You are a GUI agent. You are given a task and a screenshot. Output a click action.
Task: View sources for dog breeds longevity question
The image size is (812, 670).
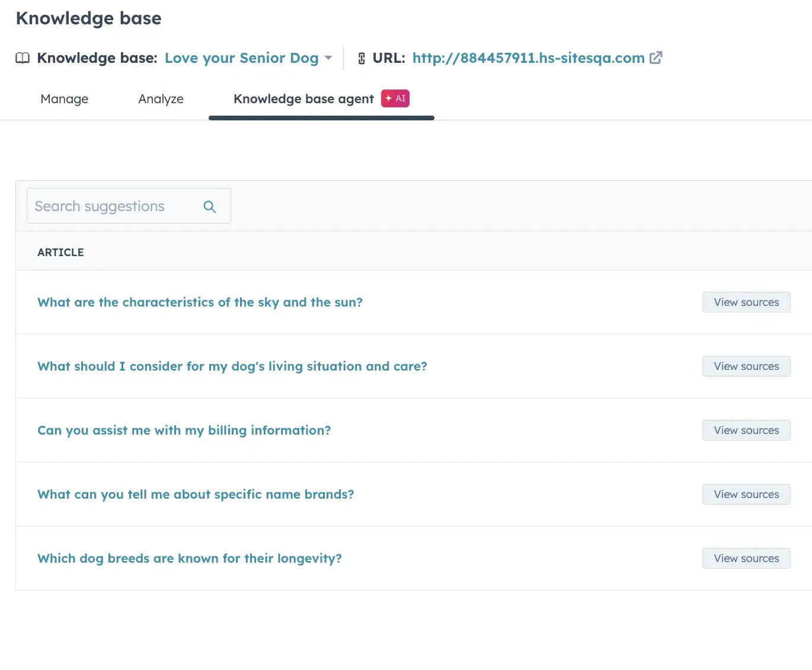746,559
